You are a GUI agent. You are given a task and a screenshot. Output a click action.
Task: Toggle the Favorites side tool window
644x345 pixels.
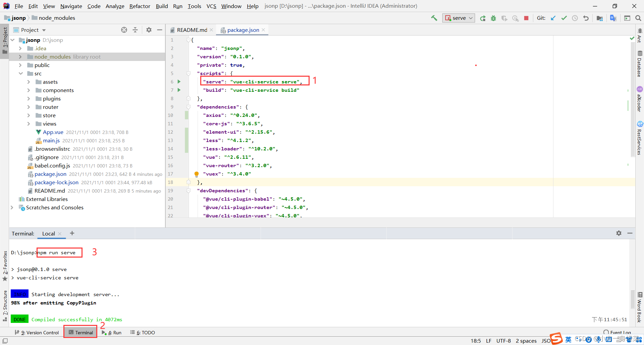(5, 266)
